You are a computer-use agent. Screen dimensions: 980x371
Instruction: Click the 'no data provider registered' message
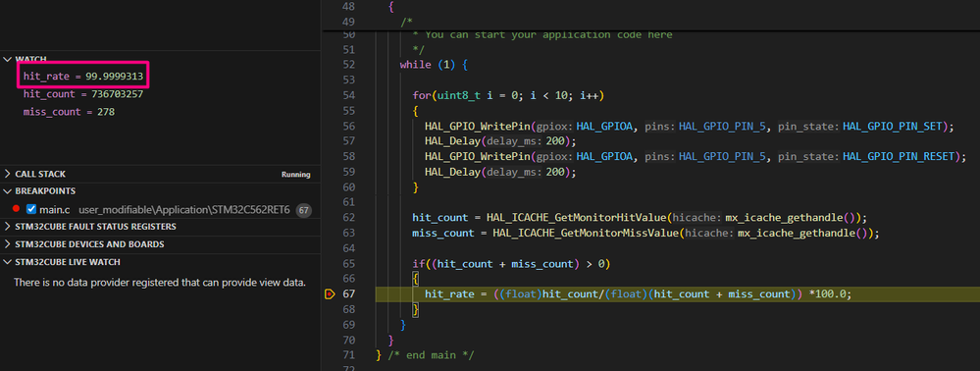(x=160, y=283)
